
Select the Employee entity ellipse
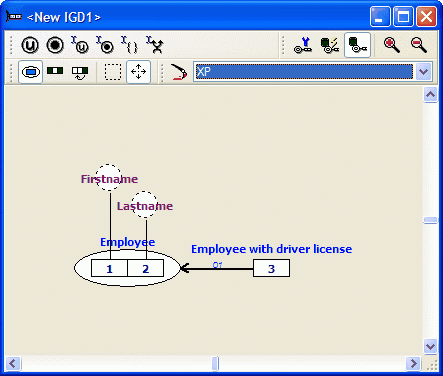(127, 268)
